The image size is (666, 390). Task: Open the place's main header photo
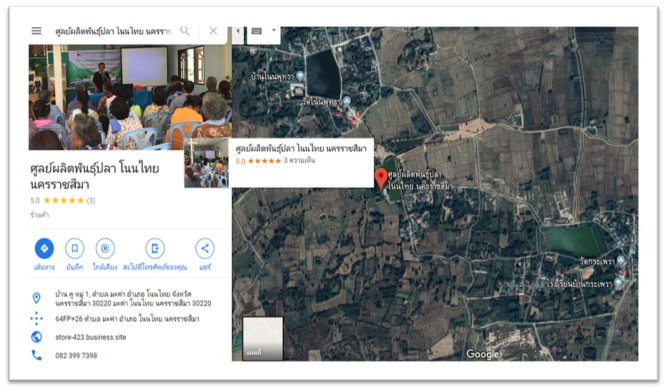130,97
